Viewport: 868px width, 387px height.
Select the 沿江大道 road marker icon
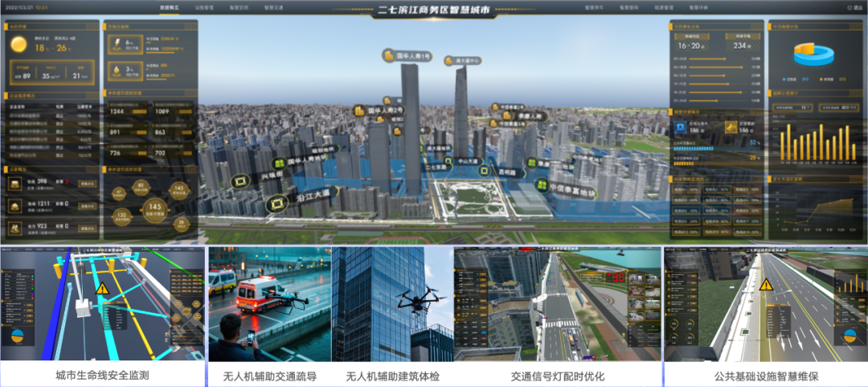click(278, 203)
